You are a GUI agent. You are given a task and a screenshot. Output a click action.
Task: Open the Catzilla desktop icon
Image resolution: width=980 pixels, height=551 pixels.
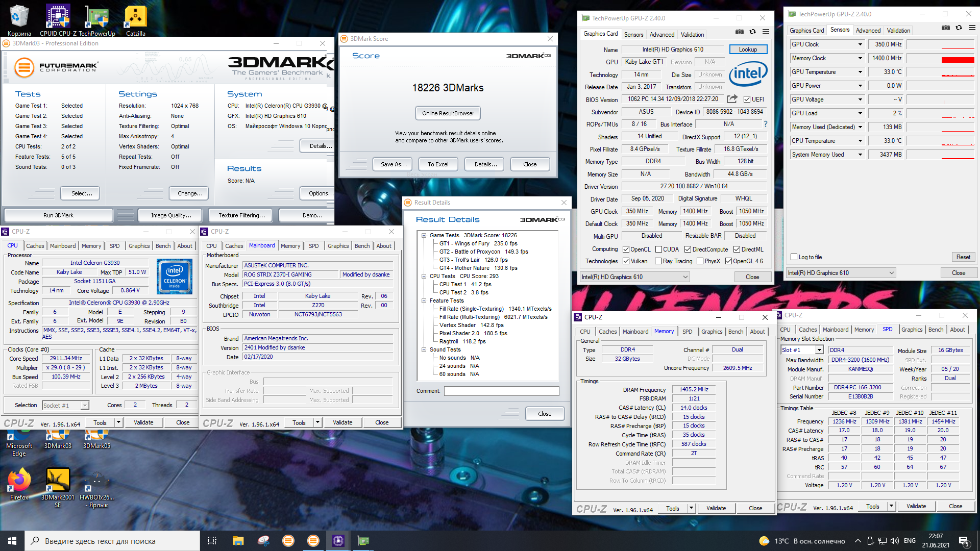[136, 20]
